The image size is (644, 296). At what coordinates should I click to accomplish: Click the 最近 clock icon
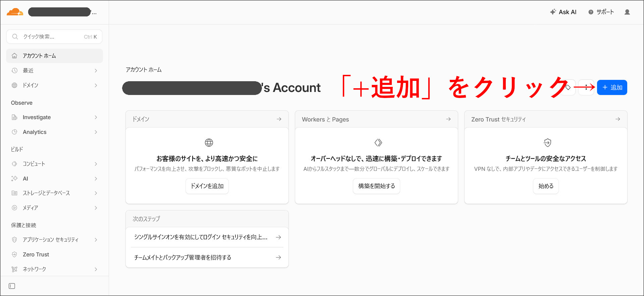point(14,70)
